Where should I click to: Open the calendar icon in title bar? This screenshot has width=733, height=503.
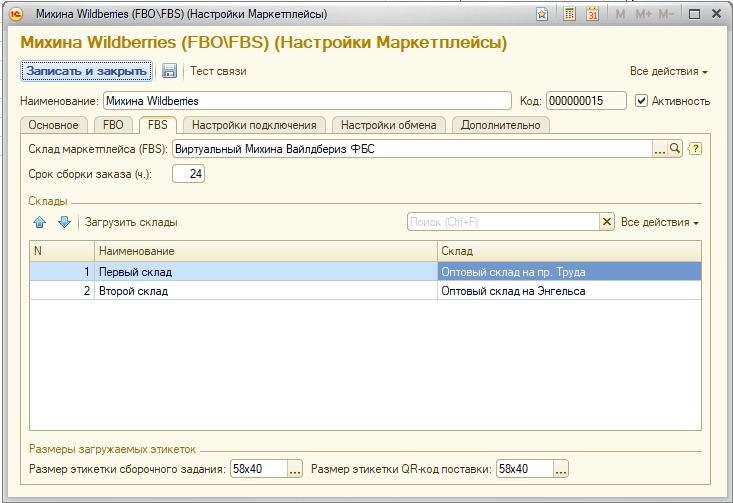point(592,14)
